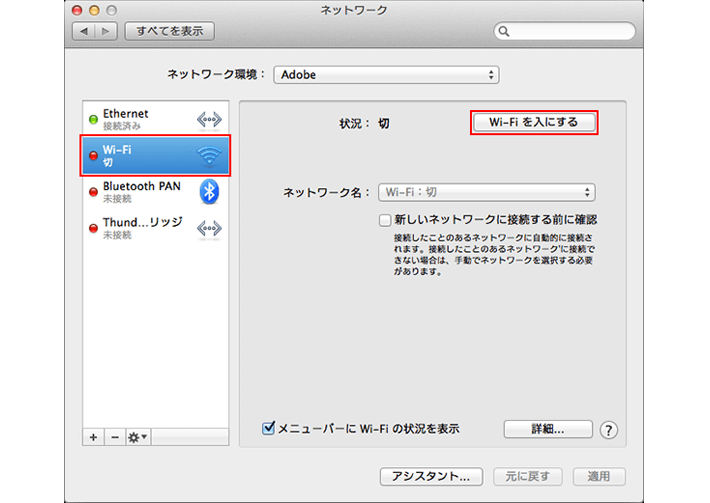Uncheck メニューバーに Wi-Fi の状況を表示
Screen dimensions: 710x503
pyautogui.click(x=268, y=428)
